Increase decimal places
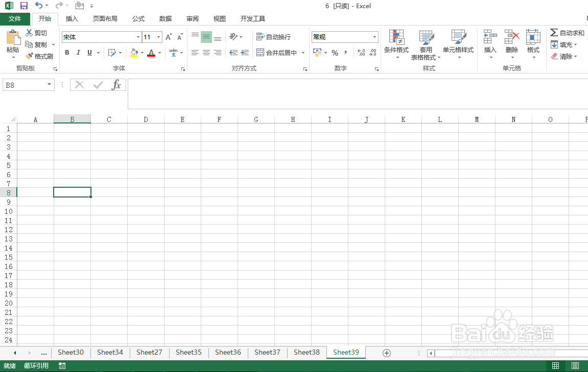The width and height of the screenshot is (588, 372). point(361,53)
